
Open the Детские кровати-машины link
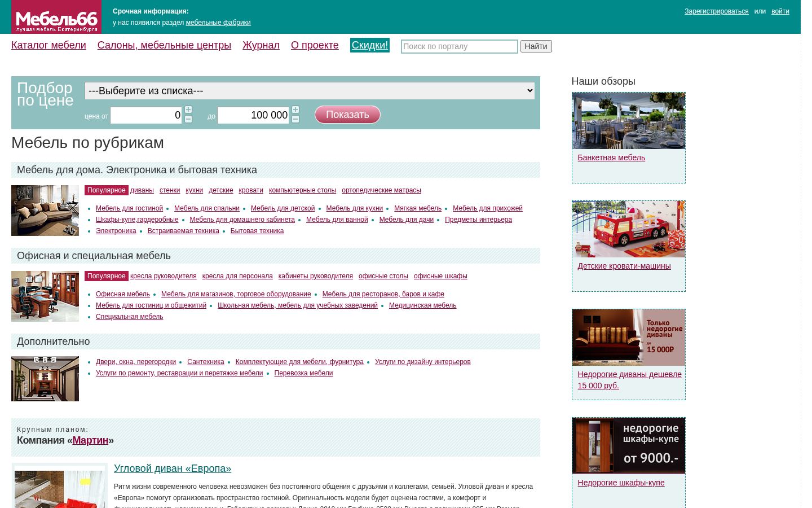(624, 266)
